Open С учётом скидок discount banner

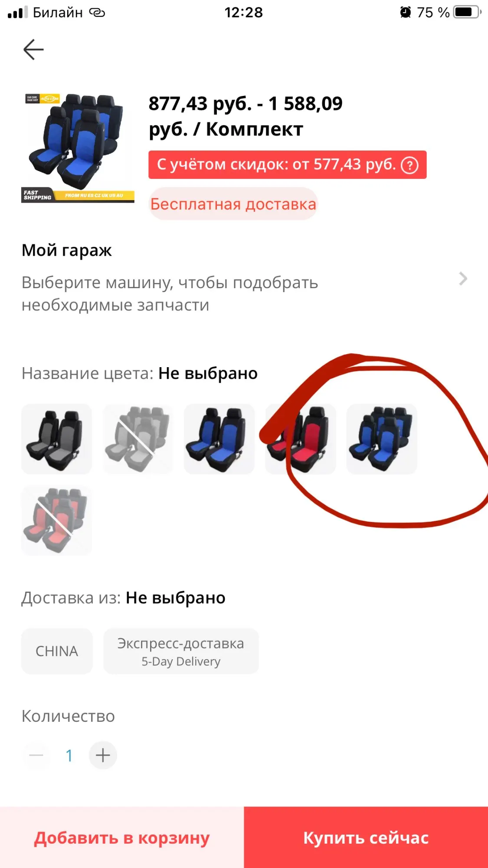(287, 165)
